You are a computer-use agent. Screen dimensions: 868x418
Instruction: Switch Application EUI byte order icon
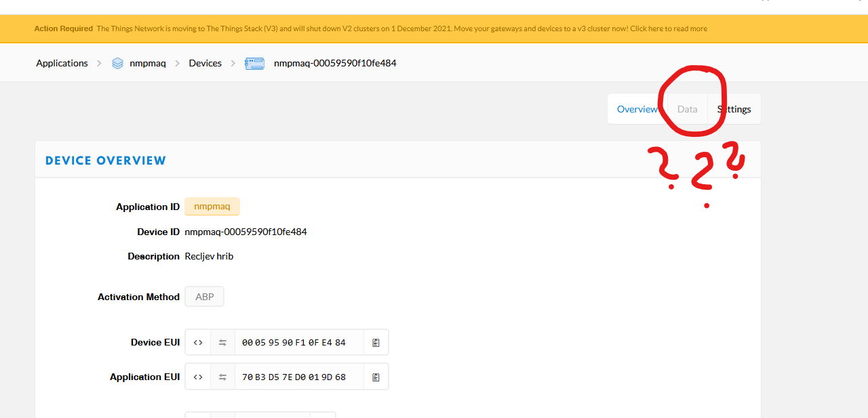(222, 377)
